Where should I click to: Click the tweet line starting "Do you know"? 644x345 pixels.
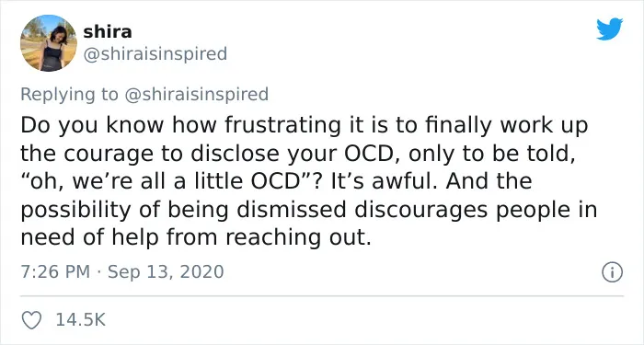305,126
